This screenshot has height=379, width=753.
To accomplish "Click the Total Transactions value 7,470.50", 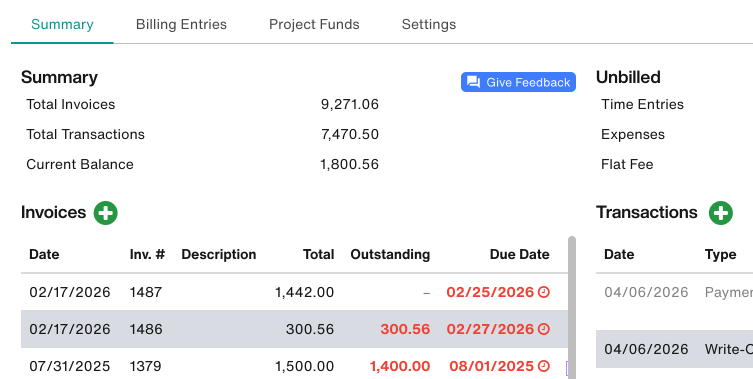I will [x=350, y=134].
